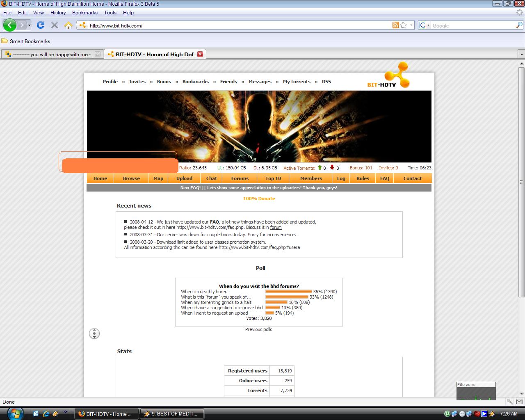Reload the page with the Refresh icon
The image size is (525, 420).
point(41,25)
